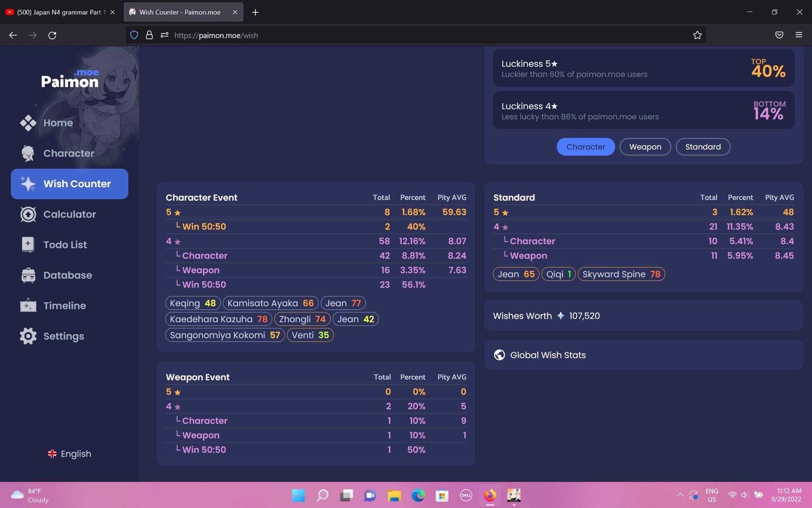Switch to the YouTube Japan N4 tab

(59, 12)
